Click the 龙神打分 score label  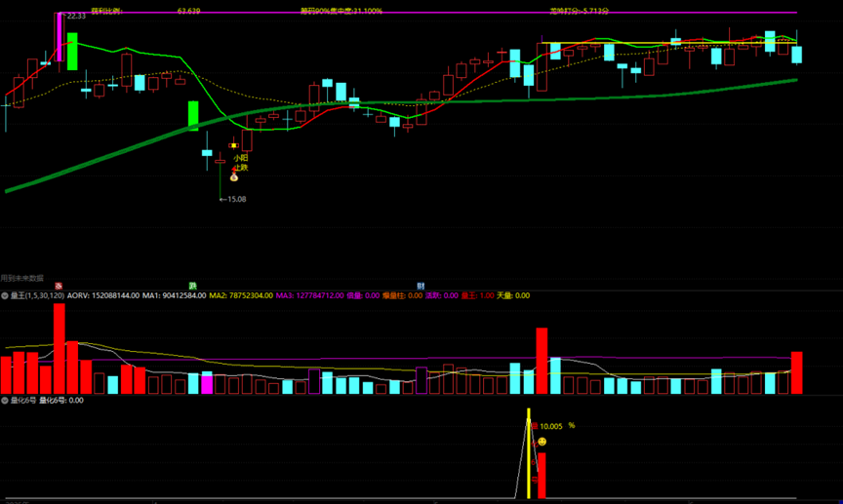tap(579, 12)
